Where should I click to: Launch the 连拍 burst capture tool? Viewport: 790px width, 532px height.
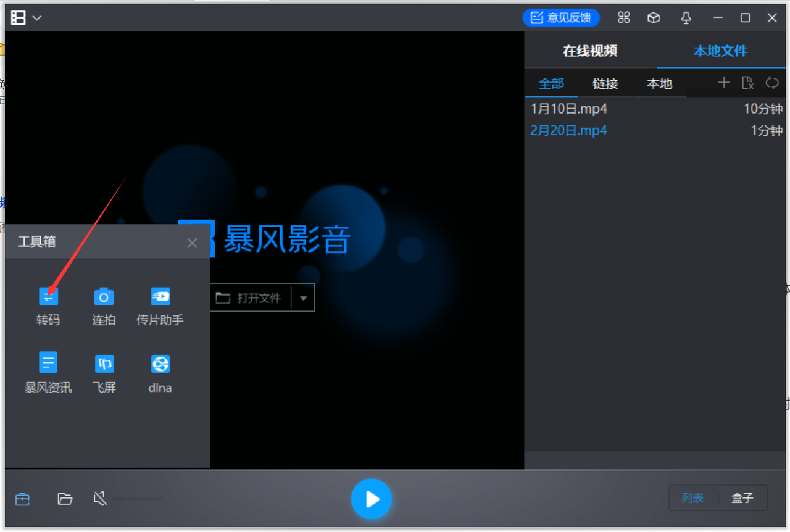tap(104, 306)
